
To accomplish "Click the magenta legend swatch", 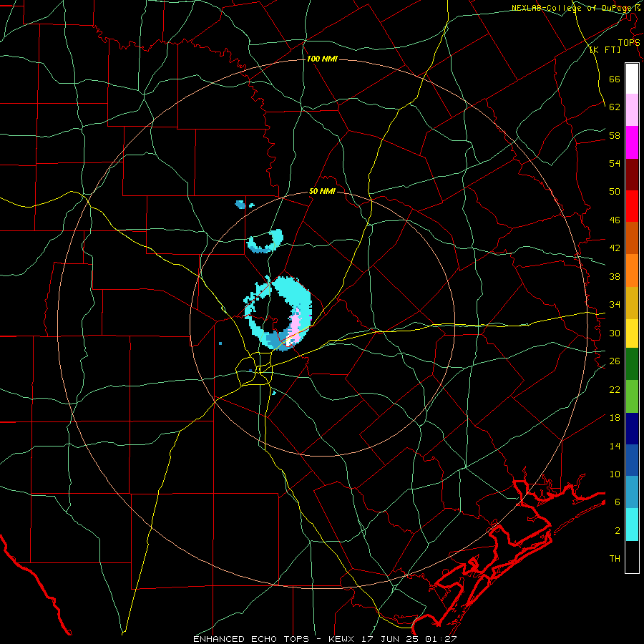I will tap(632, 142).
